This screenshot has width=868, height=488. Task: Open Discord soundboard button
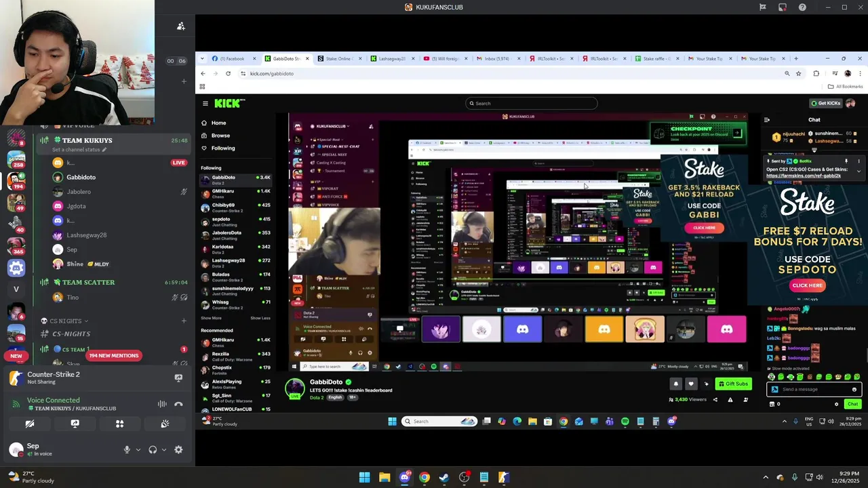tap(165, 424)
